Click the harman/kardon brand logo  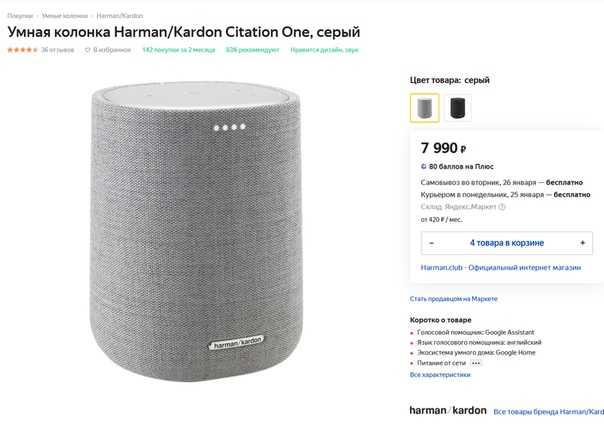coord(448,411)
